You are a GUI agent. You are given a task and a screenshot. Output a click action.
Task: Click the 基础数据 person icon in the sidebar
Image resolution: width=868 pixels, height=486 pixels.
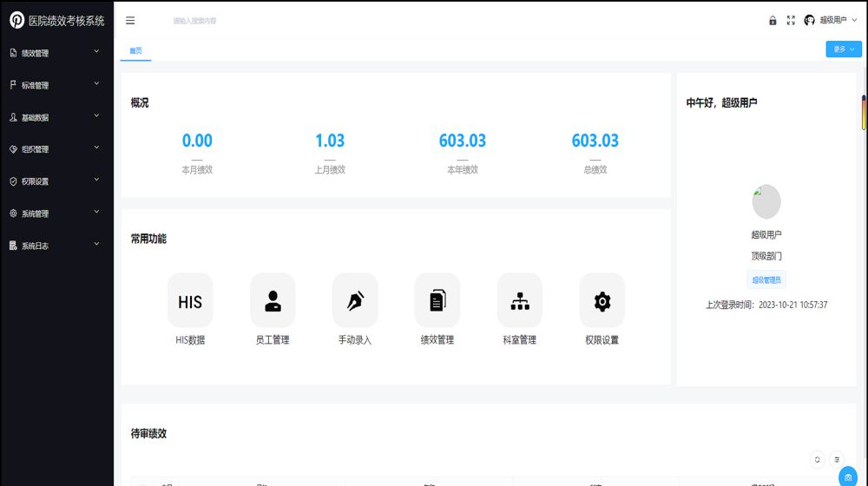coord(13,117)
